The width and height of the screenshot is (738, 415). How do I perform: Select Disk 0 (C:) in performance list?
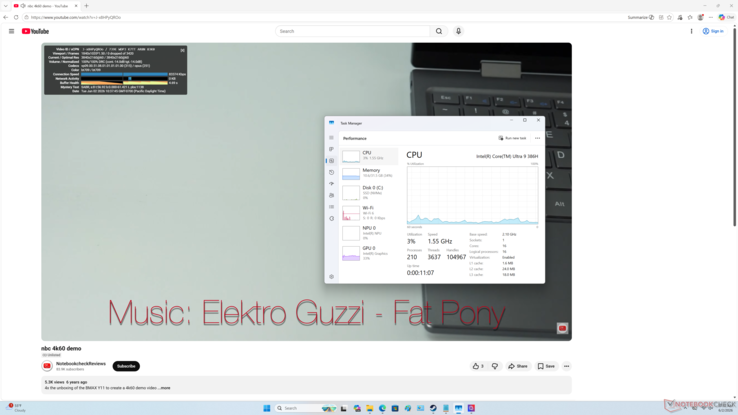click(x=369, y=192)
